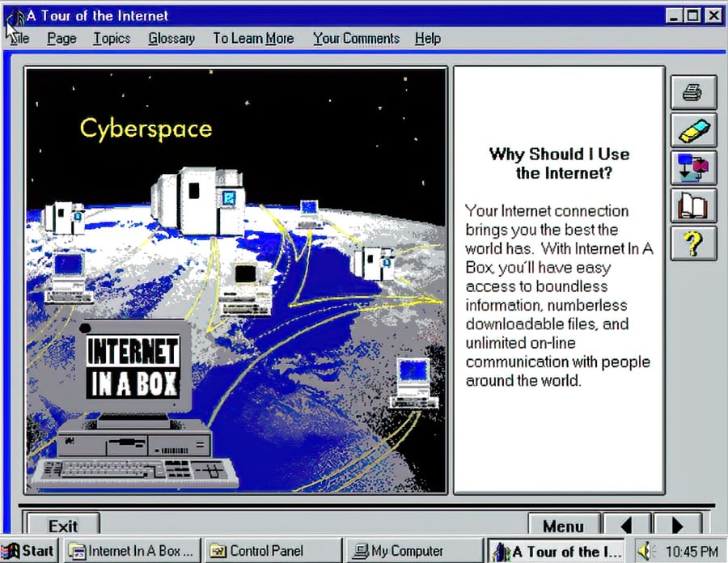728x563 pixels.
Task: Open the To Learn More menu
Action: (253, 38)
